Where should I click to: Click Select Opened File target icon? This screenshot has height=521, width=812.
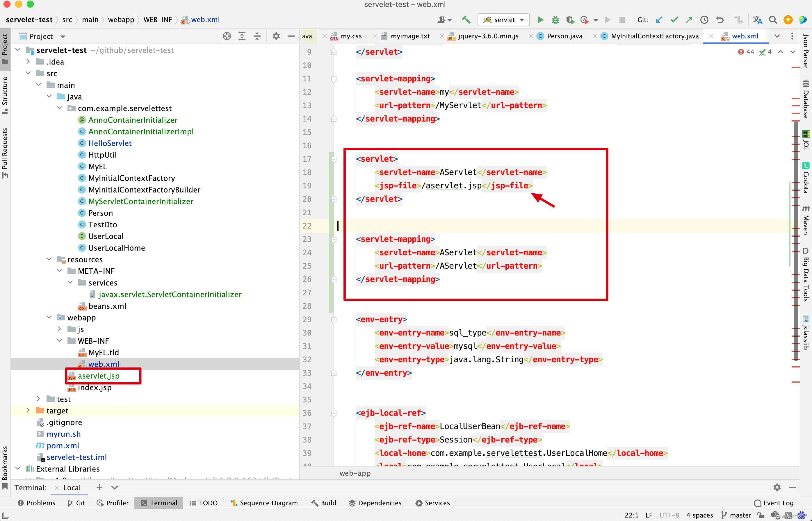[x=227, y=36]
